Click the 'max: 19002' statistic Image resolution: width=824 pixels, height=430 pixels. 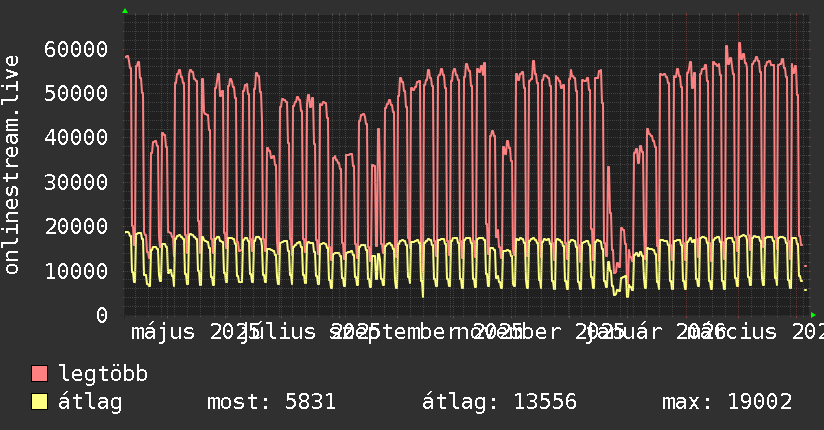pyautogui.click(x=727, y=402)
